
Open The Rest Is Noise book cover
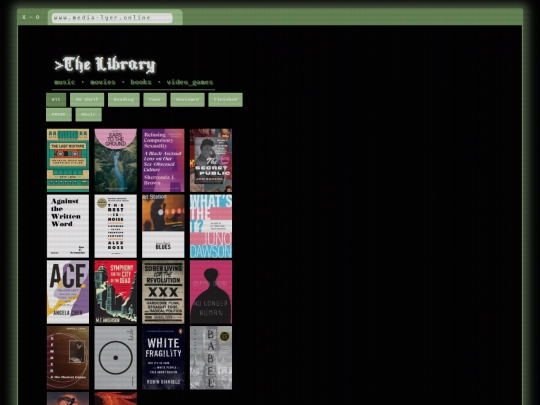pos(116,226)
